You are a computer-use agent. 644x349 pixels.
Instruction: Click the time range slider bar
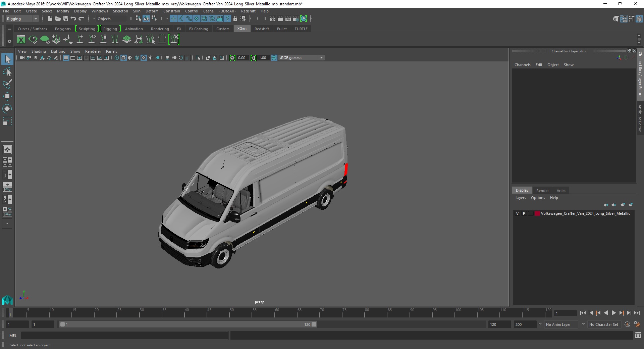click(188, 325)
